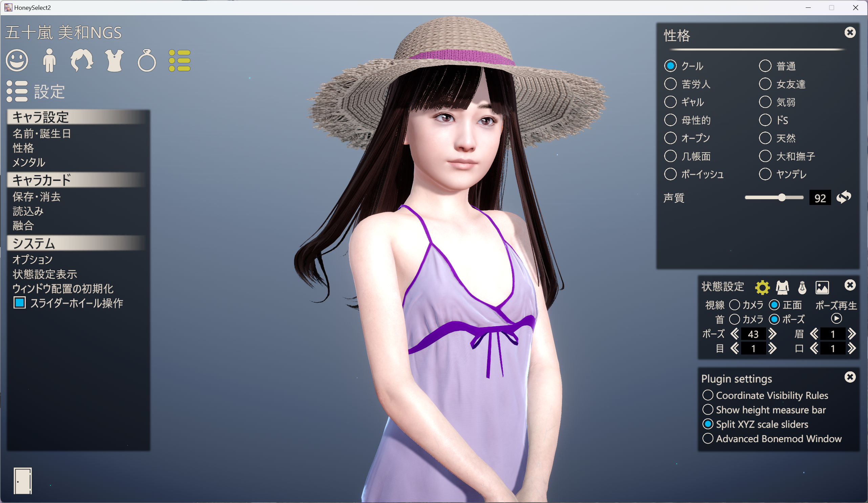Open 保存・消去 card menu entry
This screenshot has width=868, height=503.
37,197
